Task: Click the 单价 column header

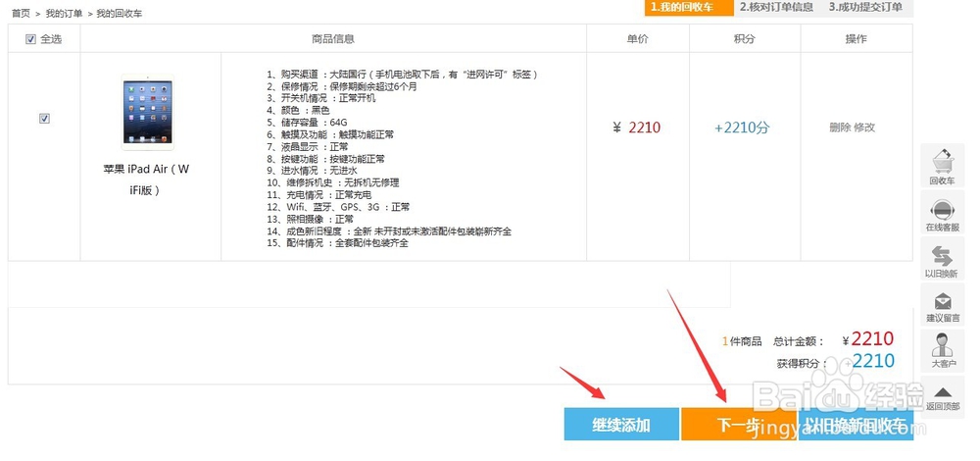Action: pos(638,39)
